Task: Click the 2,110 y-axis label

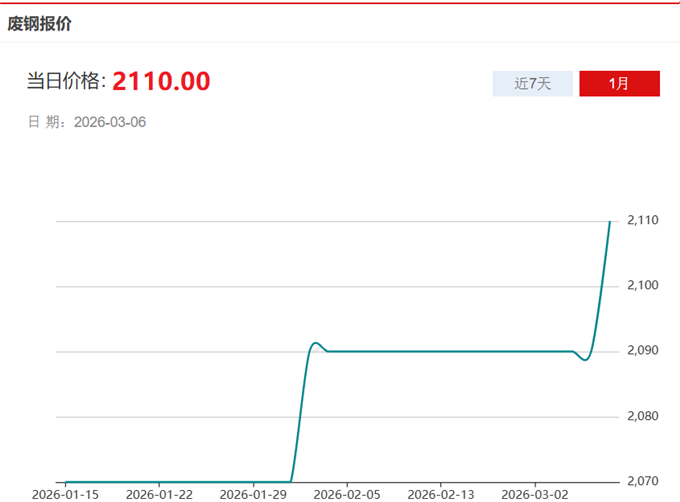Action: (x=641, y=220)
